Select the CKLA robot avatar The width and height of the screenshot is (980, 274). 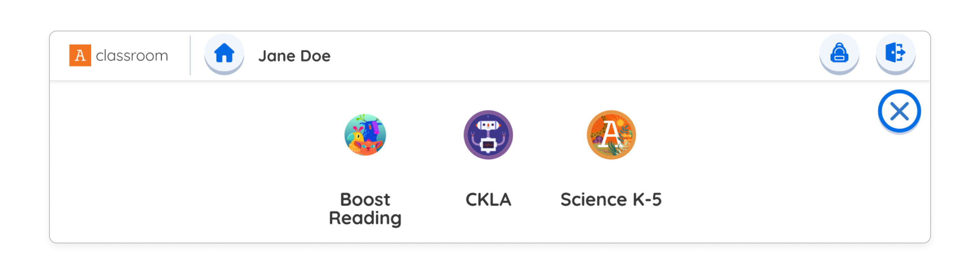coord(488,135)
